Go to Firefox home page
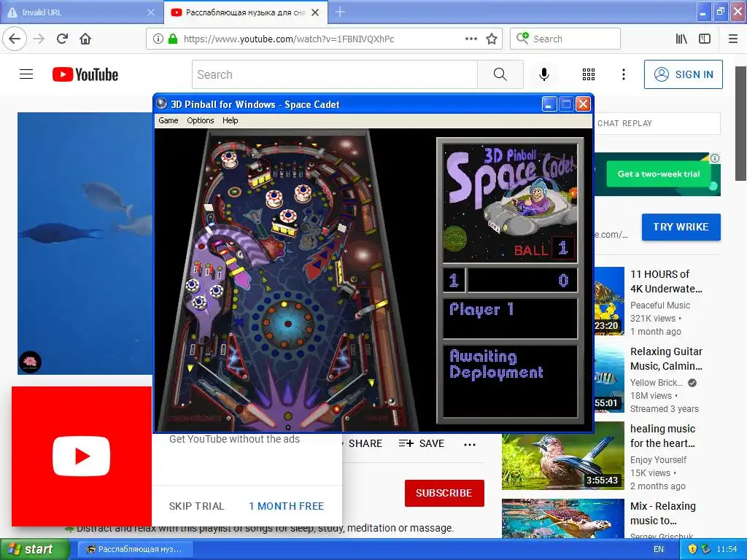This screenshot has width=747, height=560. pos(85,39)
